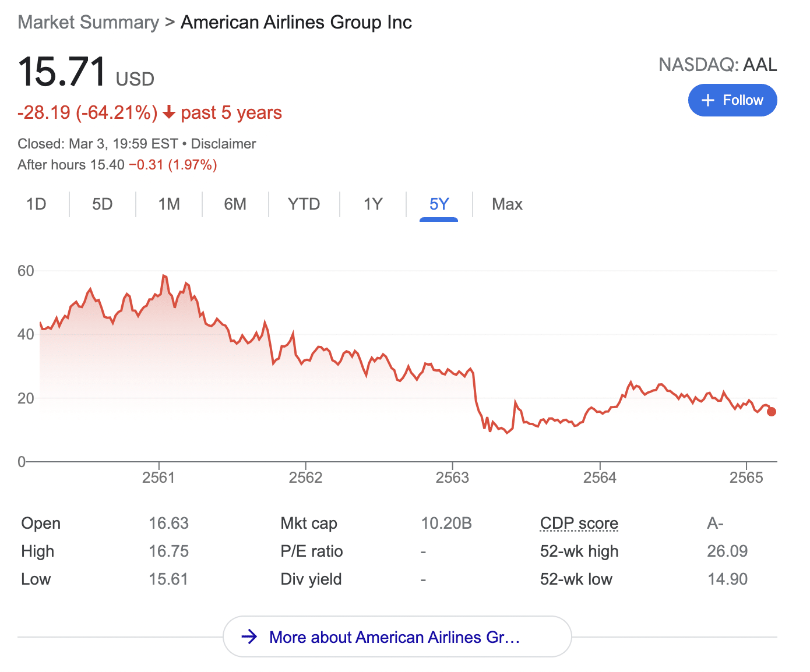Click the Market Summary breadcrumb link

tap(89, 22)
